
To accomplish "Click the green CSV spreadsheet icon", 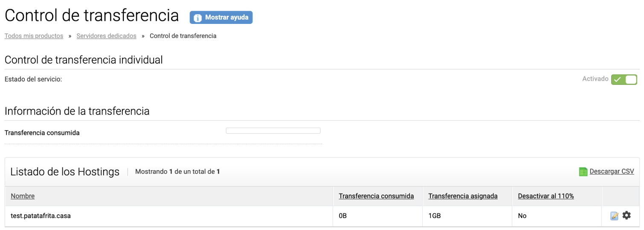I will (x=583, y=172).
